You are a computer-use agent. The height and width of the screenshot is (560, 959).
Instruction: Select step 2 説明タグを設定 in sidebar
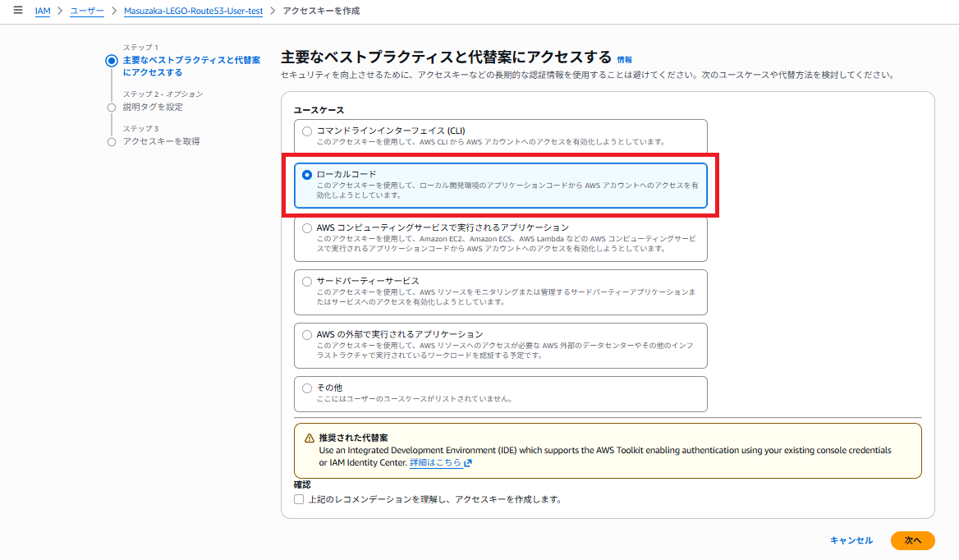(x=149, y=107)
